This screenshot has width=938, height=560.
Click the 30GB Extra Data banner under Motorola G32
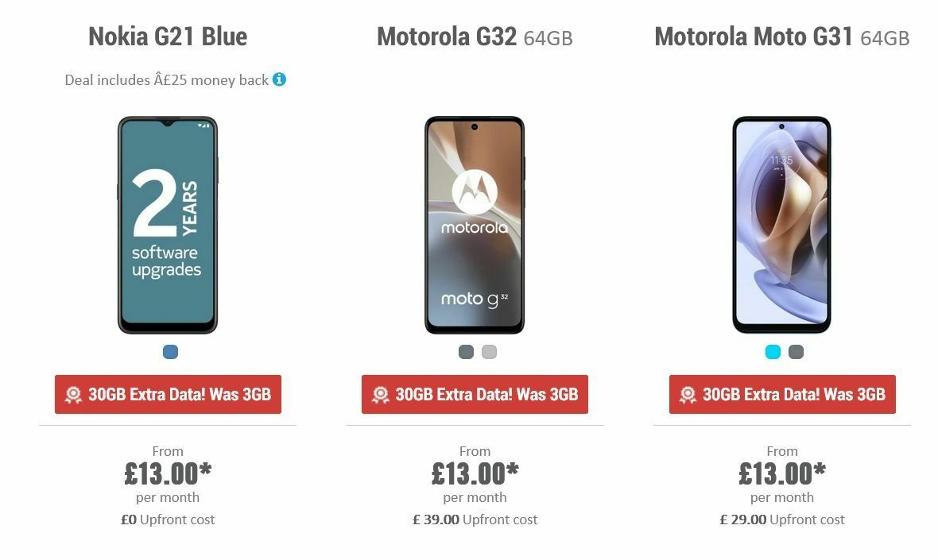pyautogui.click(x=475, y=393)
